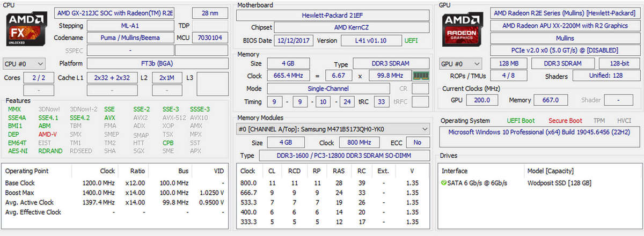This screenshot has height=236, width=644.
Task: Click the TPM status indicator
Action: click(x=598, y=121)
